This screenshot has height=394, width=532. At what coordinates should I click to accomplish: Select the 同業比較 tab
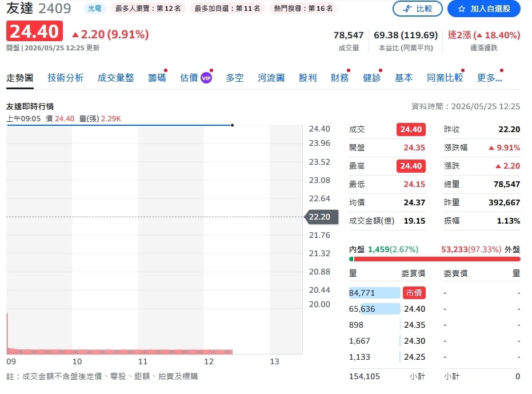tap(445, 78)
